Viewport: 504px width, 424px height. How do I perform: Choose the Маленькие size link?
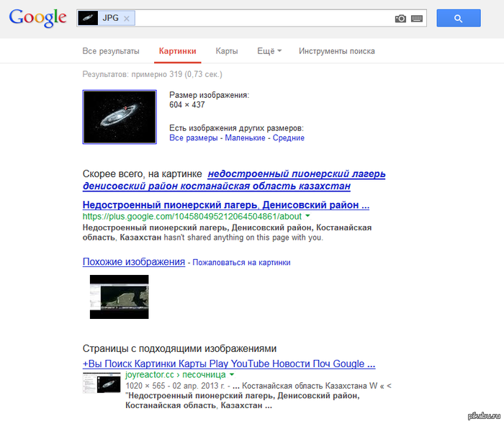click(x=245, y=137)
